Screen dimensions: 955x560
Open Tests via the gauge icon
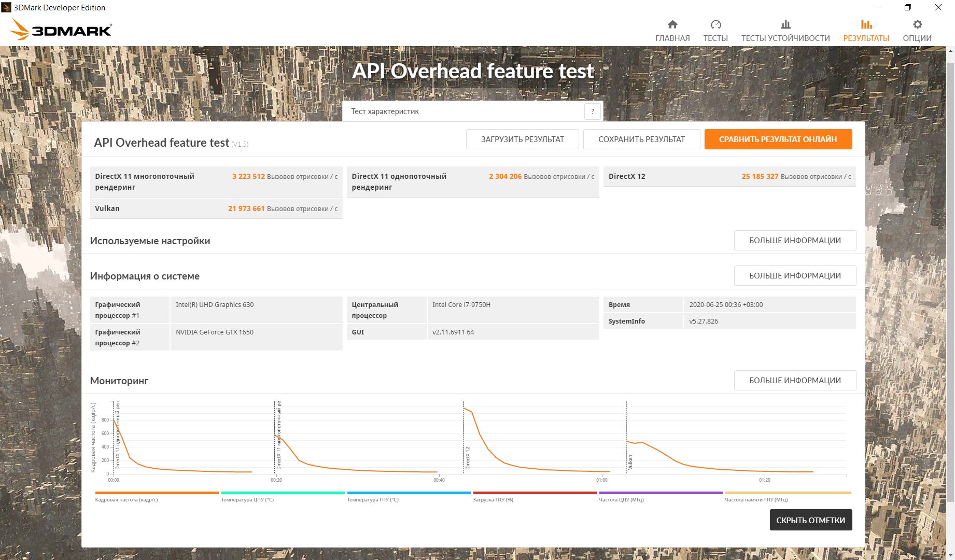tap(715, 24)
